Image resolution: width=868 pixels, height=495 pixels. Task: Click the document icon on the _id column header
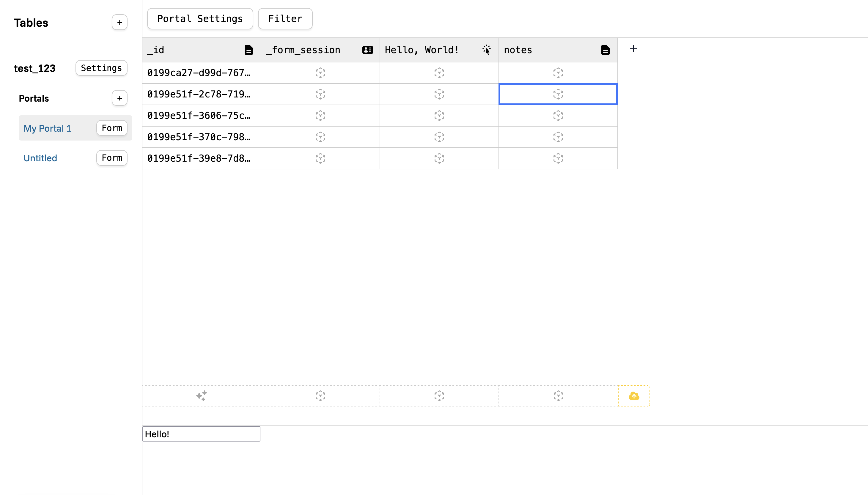pyautogui.click(x=249, y=50)
